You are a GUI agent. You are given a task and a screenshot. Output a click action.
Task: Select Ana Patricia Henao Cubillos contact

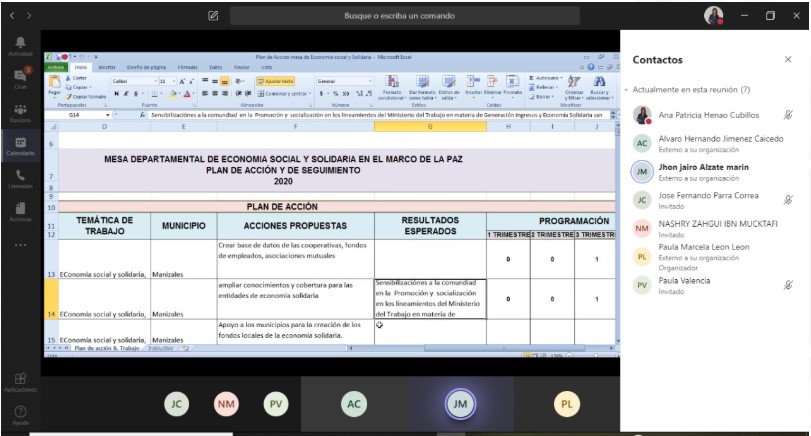point(708,115)
